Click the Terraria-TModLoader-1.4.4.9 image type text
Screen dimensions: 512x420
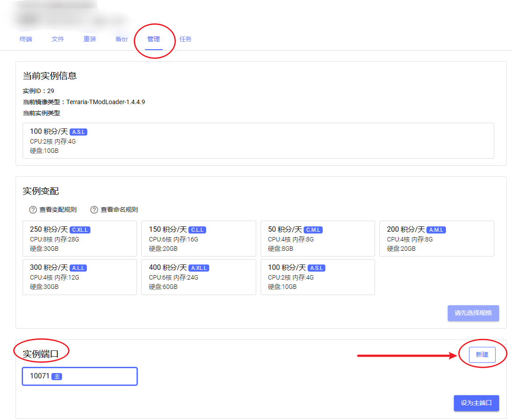click(106, 102)
